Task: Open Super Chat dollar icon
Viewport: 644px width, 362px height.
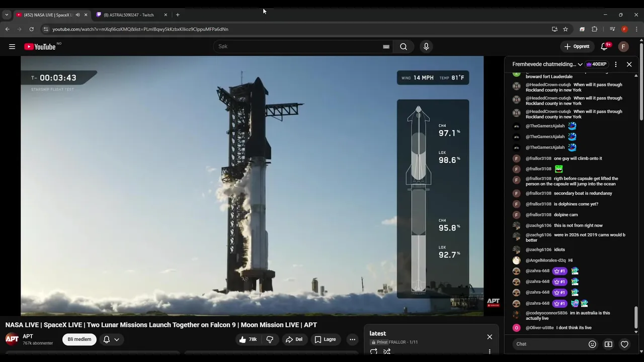Action: pyautogui.click(x=608, y=344)
